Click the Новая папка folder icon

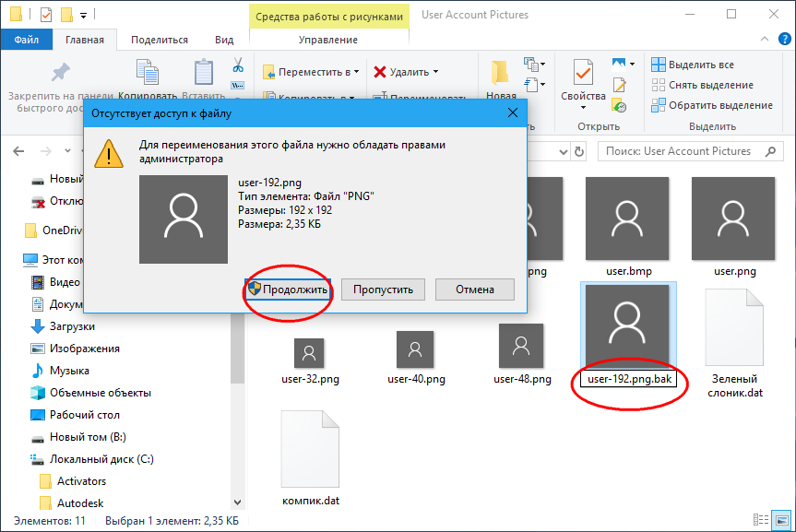(501, 73)
